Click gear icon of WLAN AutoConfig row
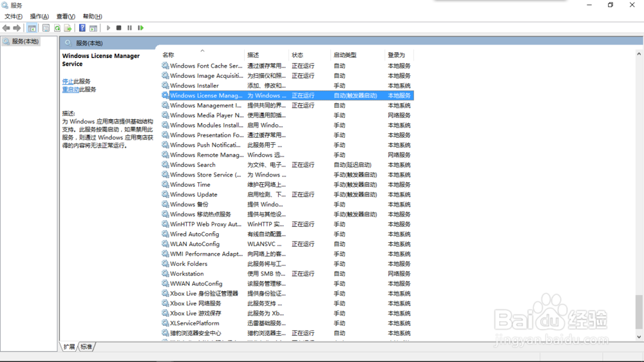The height and width of the screenshot is (362, 644). pyautogui.click(x=165, y=244)
